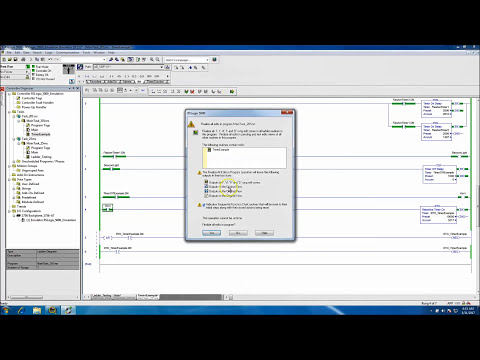Open the Edit menu

(17, 53)
